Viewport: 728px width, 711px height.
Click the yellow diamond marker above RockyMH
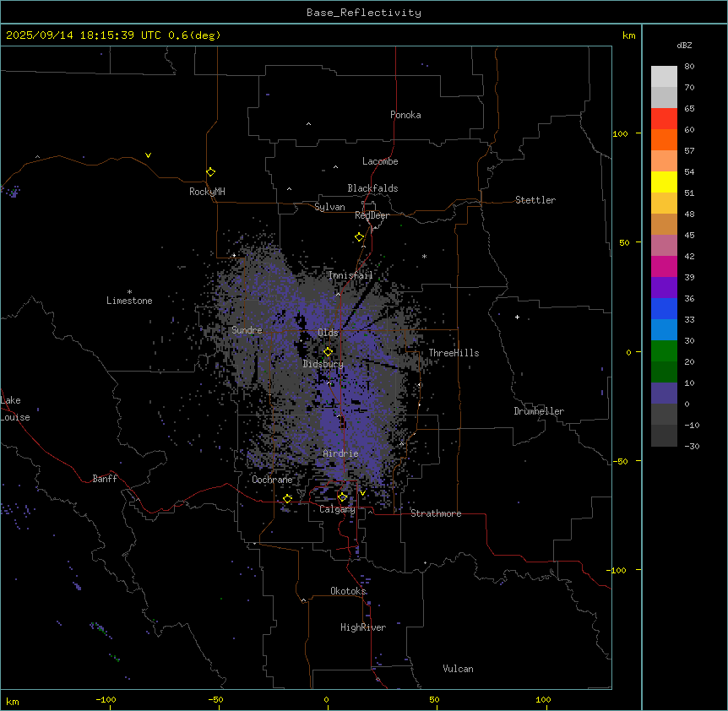[210, 172]
